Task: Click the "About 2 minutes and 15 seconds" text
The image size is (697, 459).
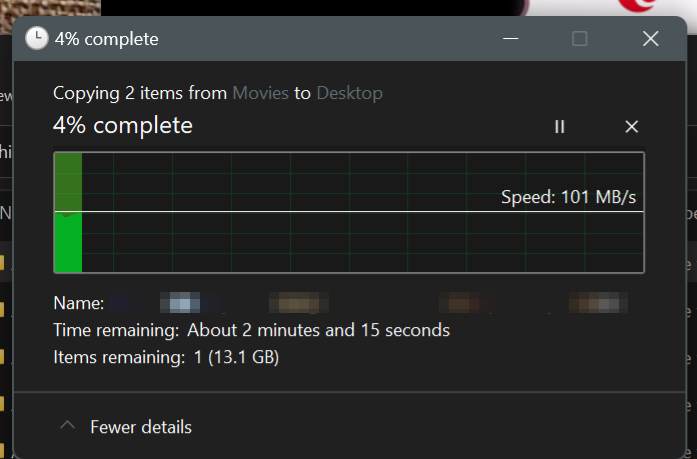Action: [x=318, y=330]
